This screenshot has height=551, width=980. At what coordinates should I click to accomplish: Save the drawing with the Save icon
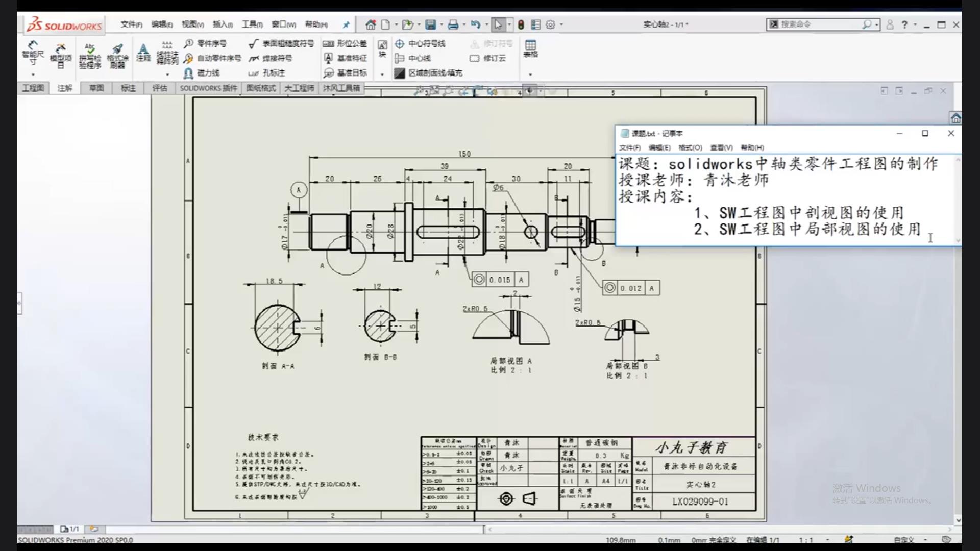430,24
